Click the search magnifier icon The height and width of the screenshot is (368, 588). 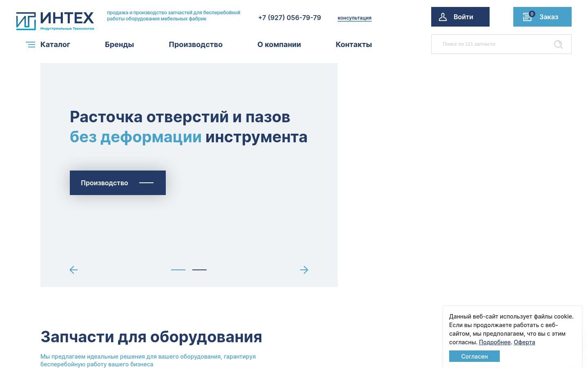coord(558,44)
